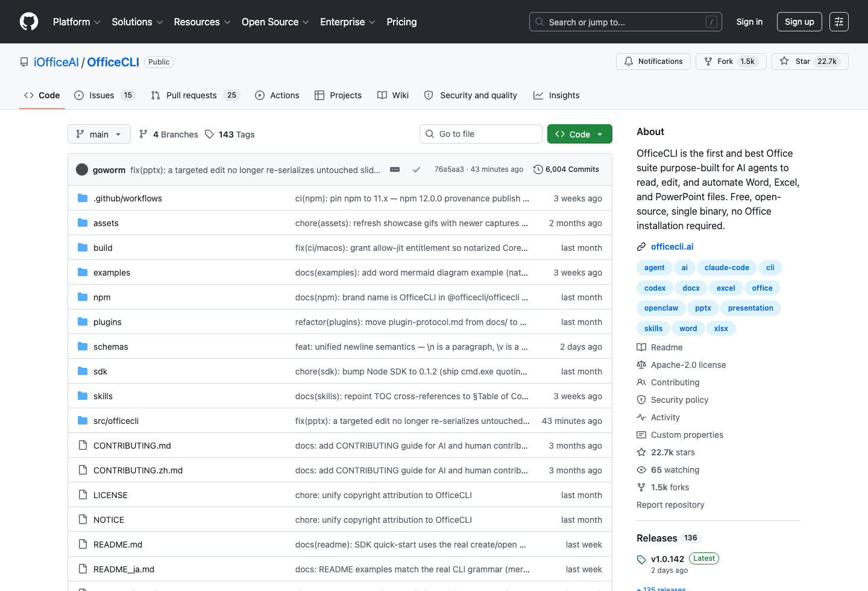This screenshot has height=591, width=868.
Task: Click the Pricing link
Action: (x=401, y=22)
